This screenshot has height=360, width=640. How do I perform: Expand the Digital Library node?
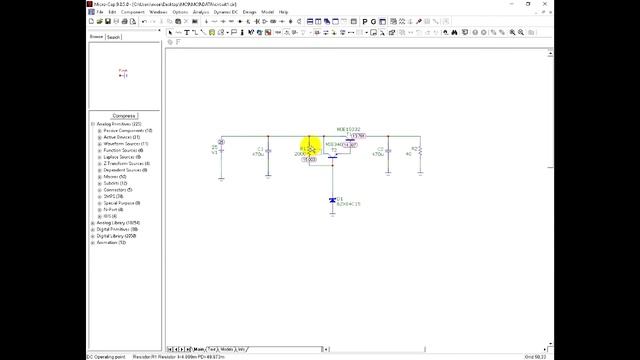pos(93,236)
